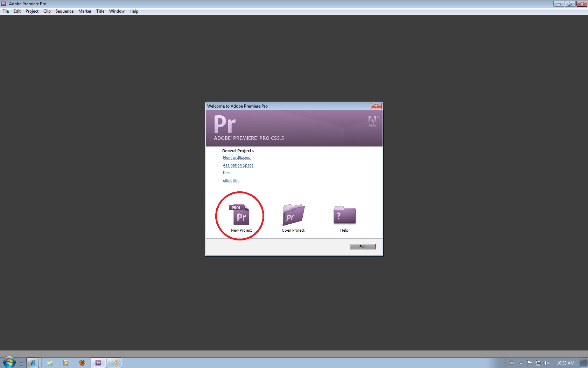The width and height of the screenshot is (588, 368).
Task: Open the Assination Space recent project
Action: (238, 165)
